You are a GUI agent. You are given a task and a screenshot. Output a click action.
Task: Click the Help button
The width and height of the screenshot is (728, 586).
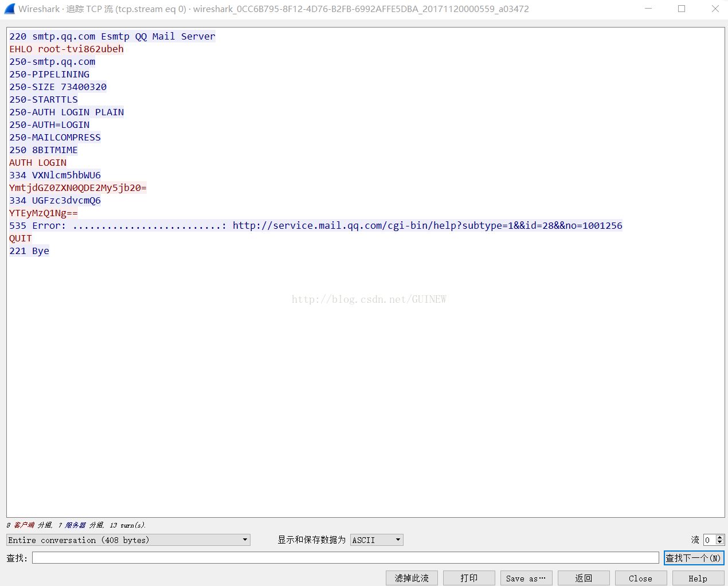coord(698,578)
